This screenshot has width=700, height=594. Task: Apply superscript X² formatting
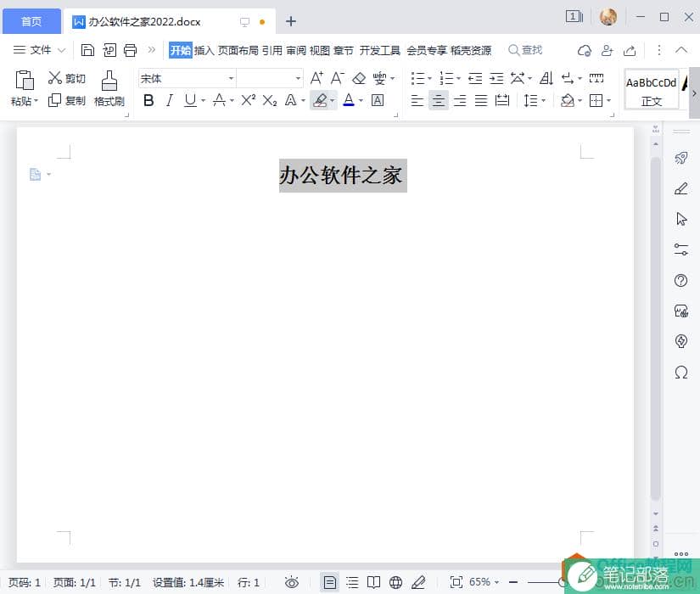[x=249, y=100]
